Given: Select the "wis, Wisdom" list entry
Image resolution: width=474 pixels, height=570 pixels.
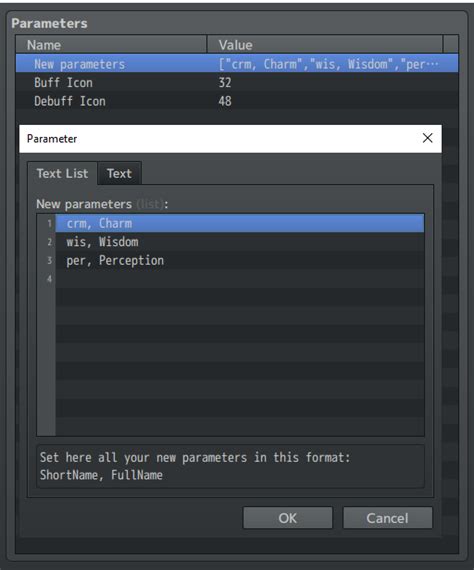Looking at the screenshot, I should pyautogui.click(x=240, y=242).
